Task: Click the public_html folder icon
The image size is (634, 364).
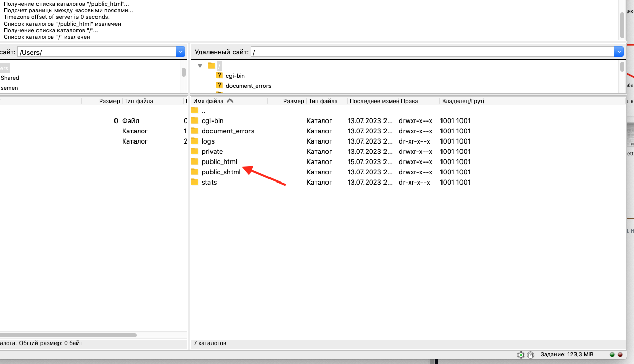Action: click(x=195, y=161)
